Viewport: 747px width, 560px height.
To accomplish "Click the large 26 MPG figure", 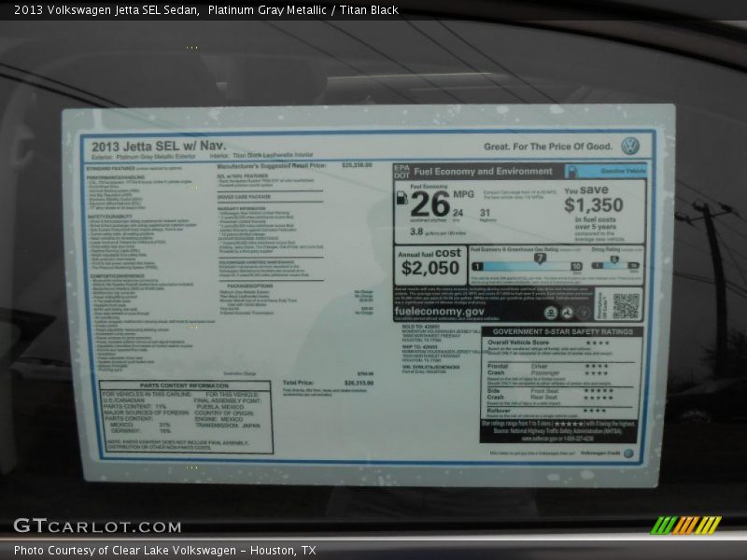I will [x=430, y=203].
